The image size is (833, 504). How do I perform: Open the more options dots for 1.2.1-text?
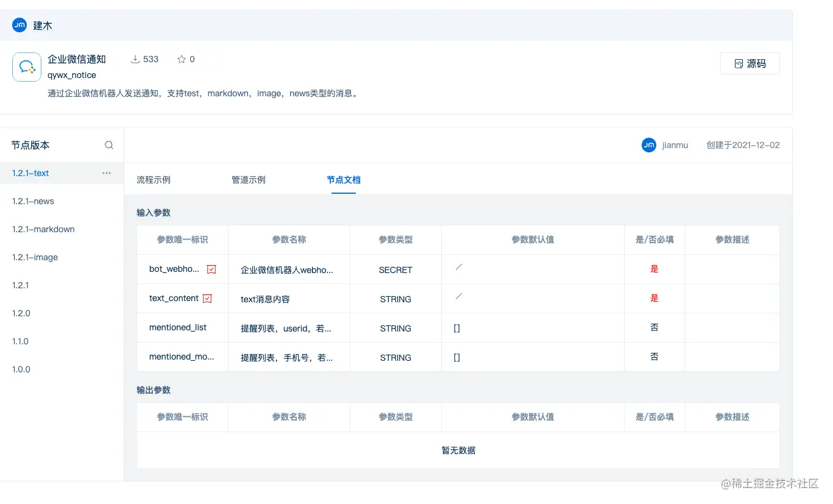coord(107,173)
